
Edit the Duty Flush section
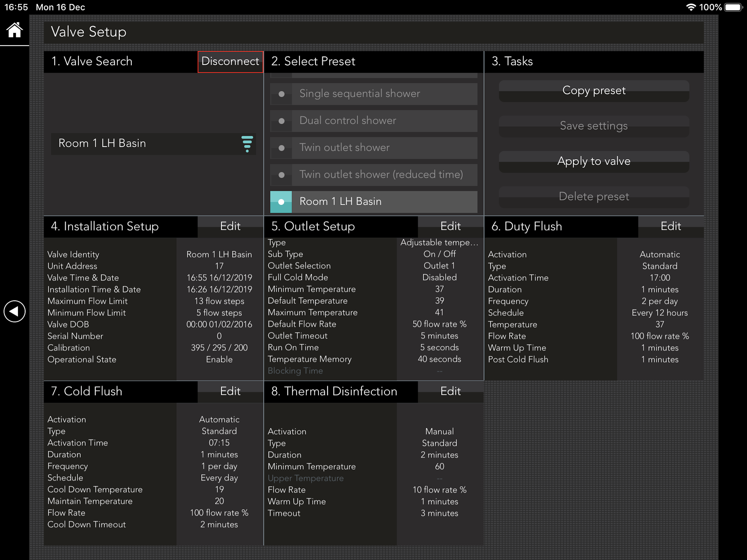tap(671, 226)
